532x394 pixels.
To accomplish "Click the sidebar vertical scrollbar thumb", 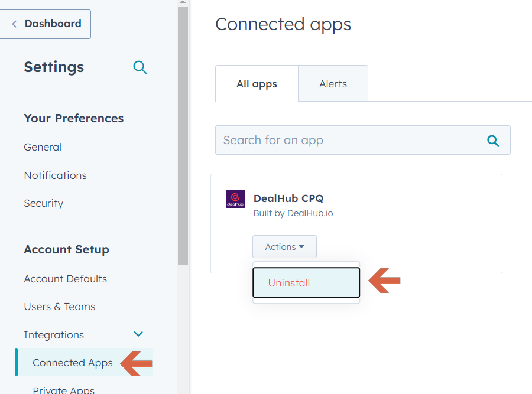I will [183, 136].
